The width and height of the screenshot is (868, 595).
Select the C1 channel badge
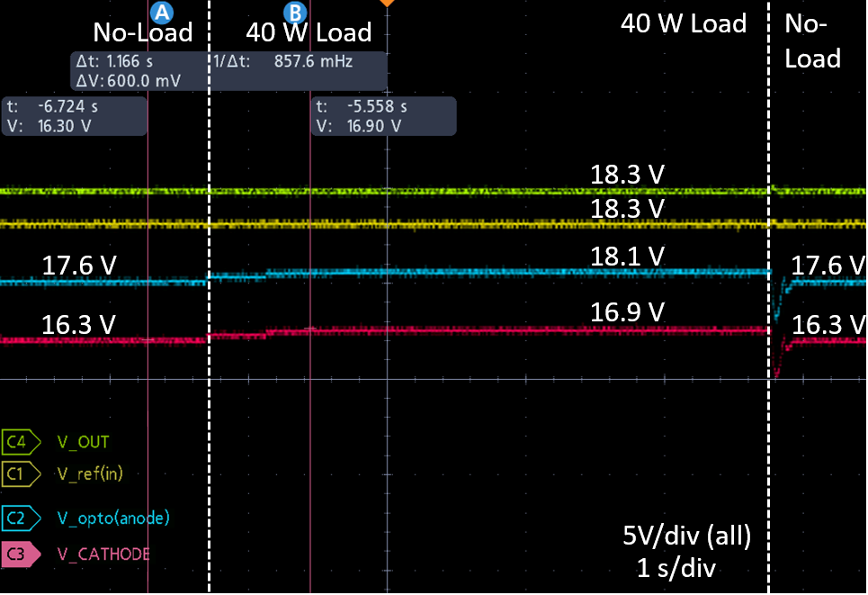click(x=21, y=473)
